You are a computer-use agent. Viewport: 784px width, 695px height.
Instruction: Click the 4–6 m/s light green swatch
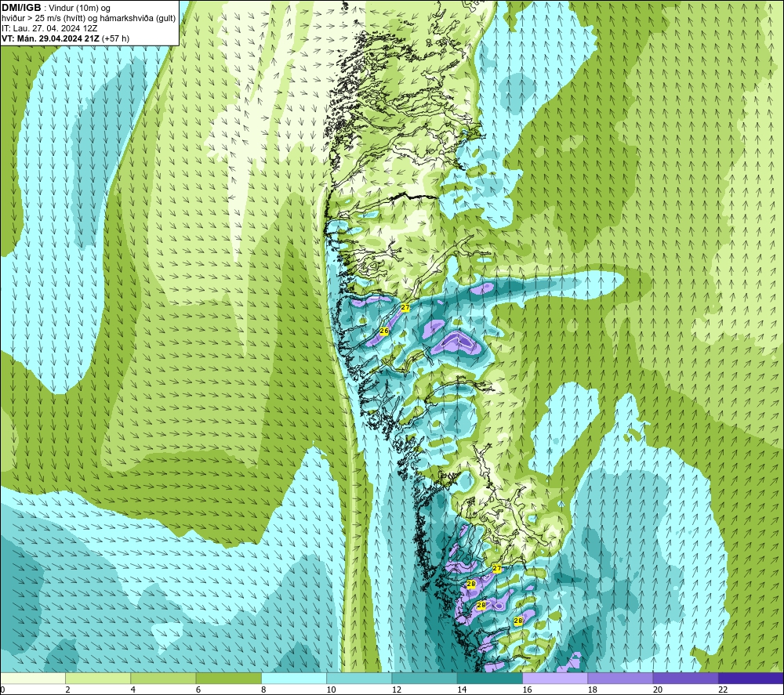164,678
